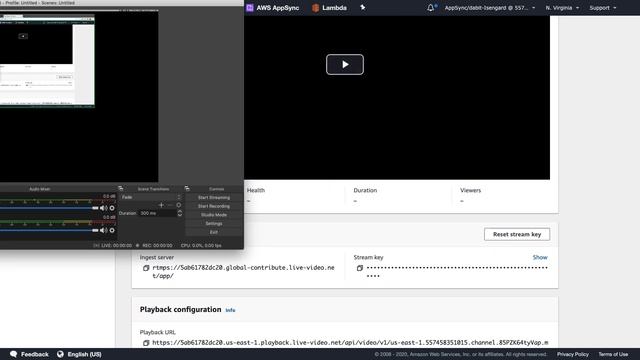Screen dimensions: 640x360
Task: Click the Health status label
Action: click(256, 190)
